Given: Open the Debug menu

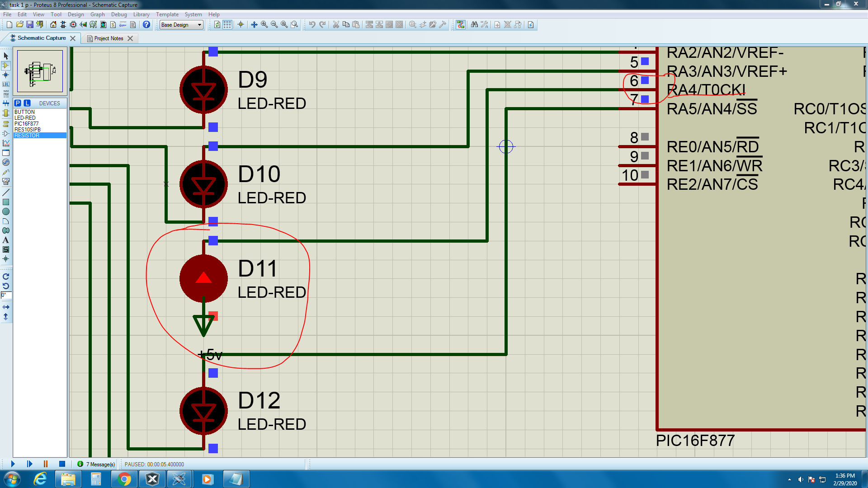Looking at the screenshot, I should tap(119, 14).
